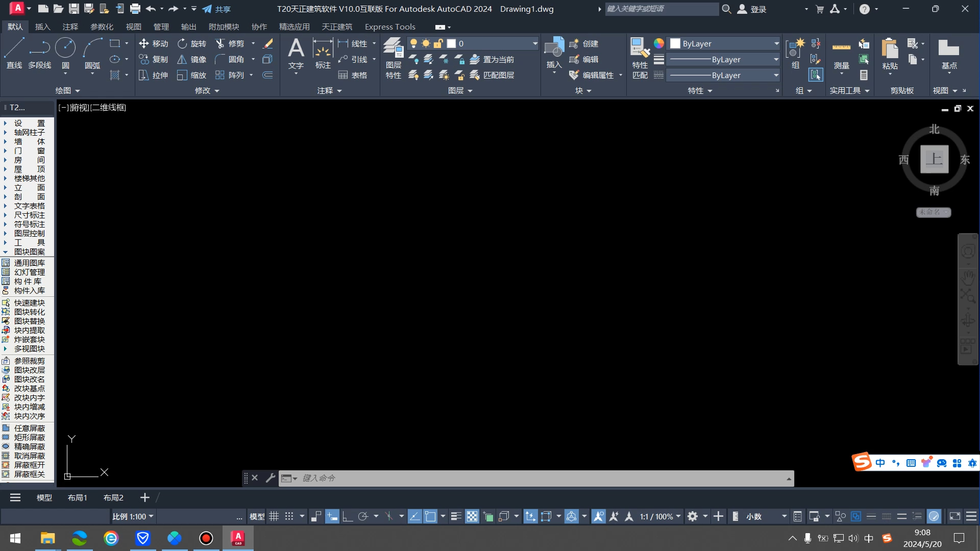The height and width of the screenshot is (551, 980).
Task: Select the Arc (圆弧) drawing tool
Action: pyautogui.click(x=92, y=53)
